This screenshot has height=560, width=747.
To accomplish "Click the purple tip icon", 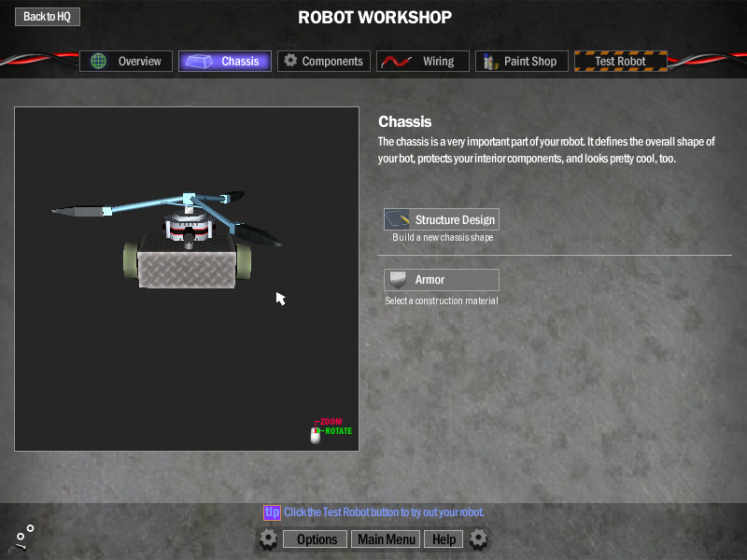I will [272, 512].
